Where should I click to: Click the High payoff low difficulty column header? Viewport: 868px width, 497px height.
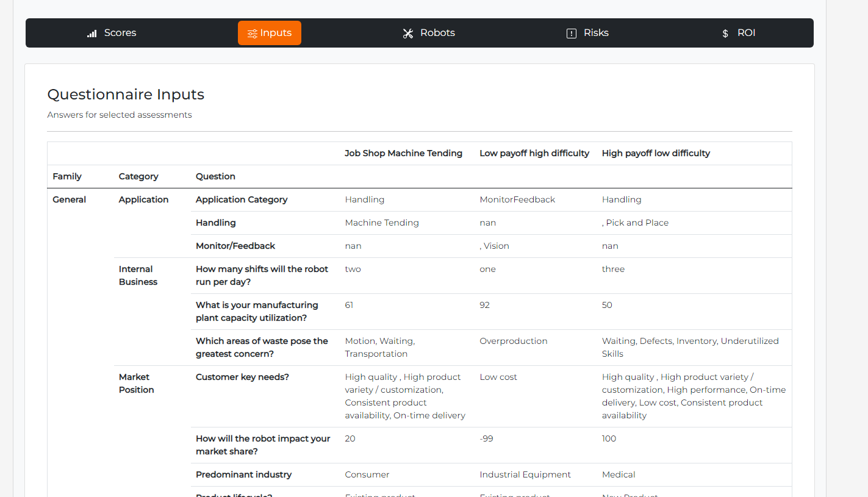[x=656, y=153]
